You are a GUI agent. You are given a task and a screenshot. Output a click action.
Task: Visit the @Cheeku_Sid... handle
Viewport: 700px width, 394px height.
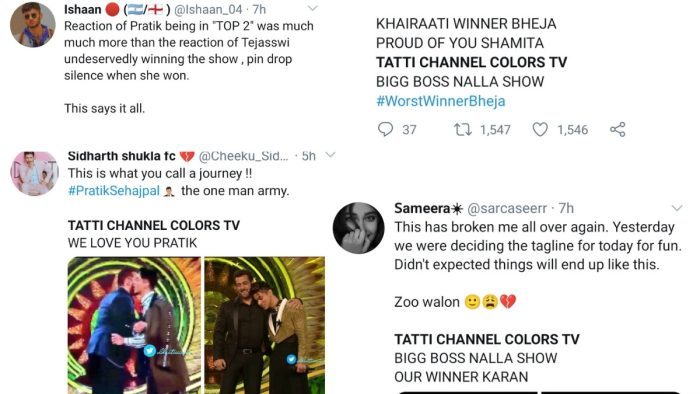243,156
